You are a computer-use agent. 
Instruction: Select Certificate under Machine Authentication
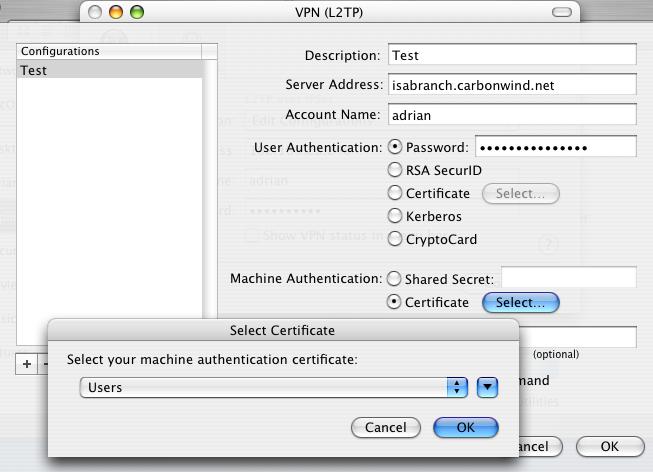395,302
